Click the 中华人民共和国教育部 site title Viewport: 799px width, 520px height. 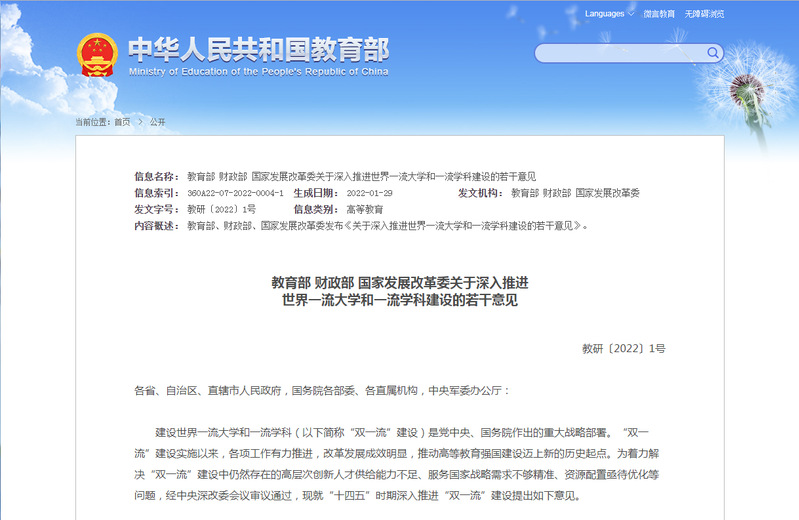(x=258, y=49)
